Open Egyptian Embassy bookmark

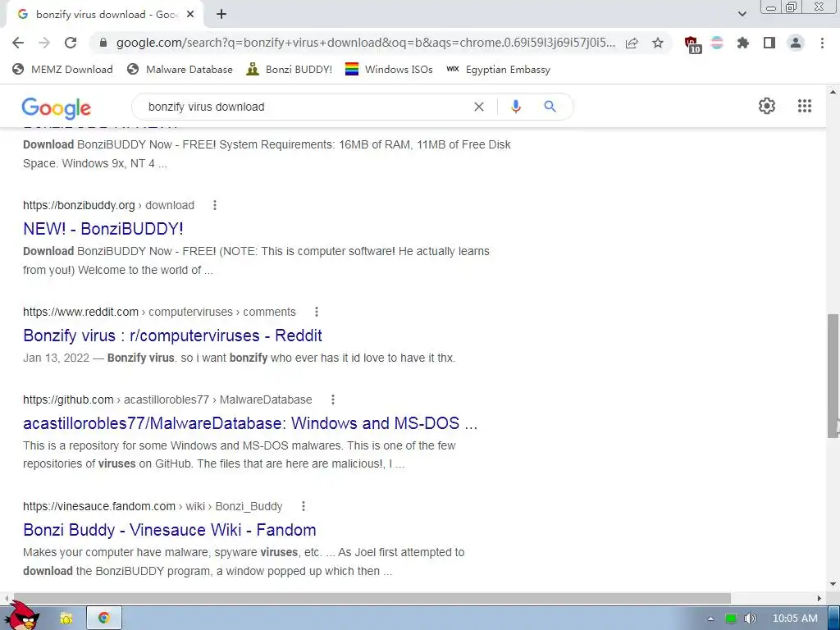[498, 69]
